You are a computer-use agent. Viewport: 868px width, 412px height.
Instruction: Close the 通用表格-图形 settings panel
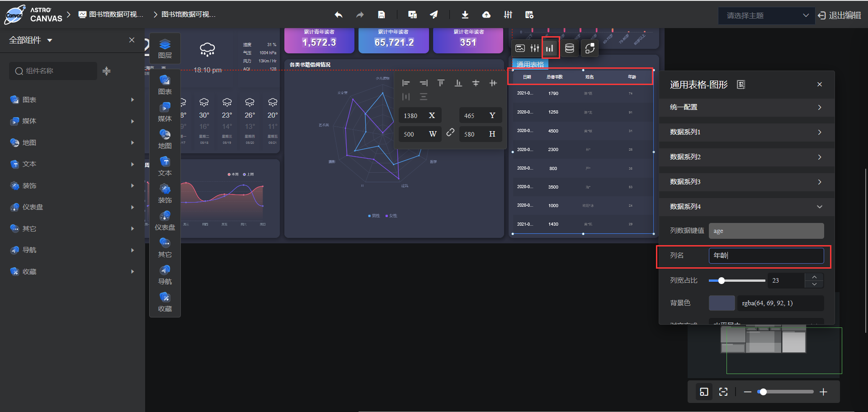(820, 85)
